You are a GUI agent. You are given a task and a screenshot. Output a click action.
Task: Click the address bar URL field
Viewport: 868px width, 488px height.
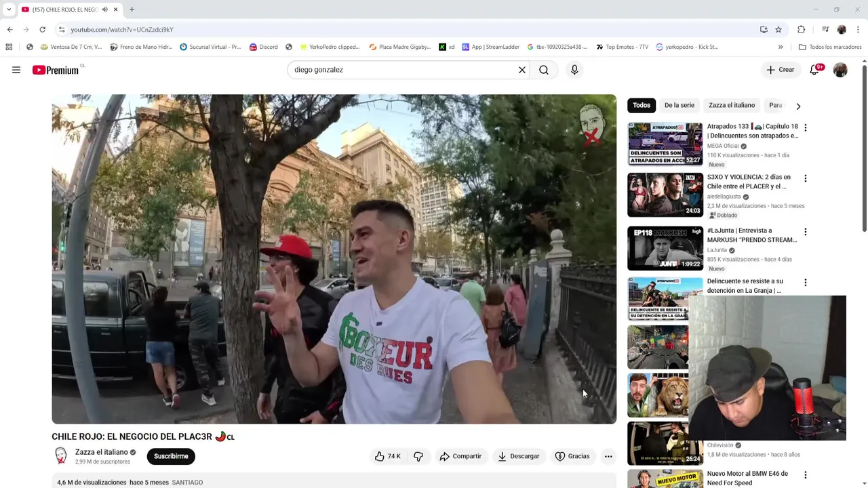coord(407,30)
